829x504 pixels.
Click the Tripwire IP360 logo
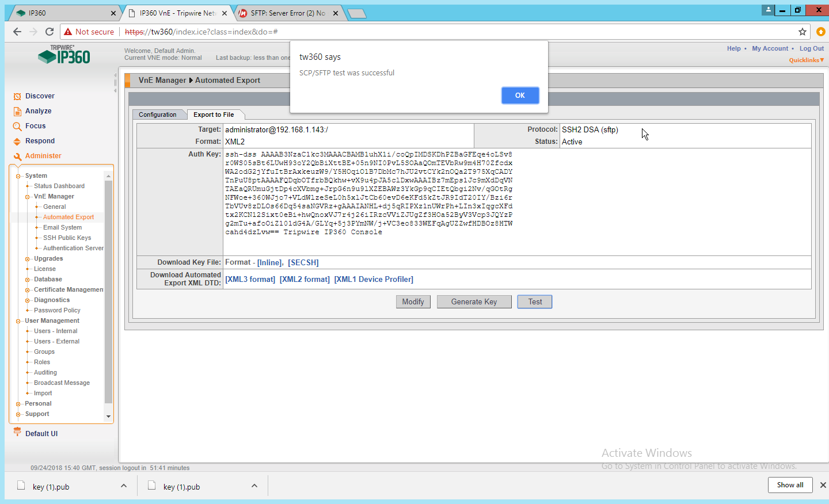point(64,55)
